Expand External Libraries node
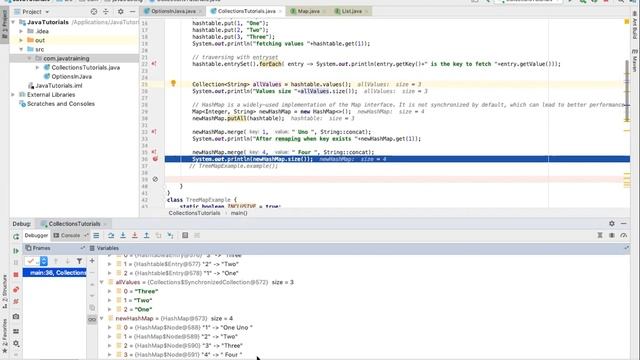 (x=13, y=95)
